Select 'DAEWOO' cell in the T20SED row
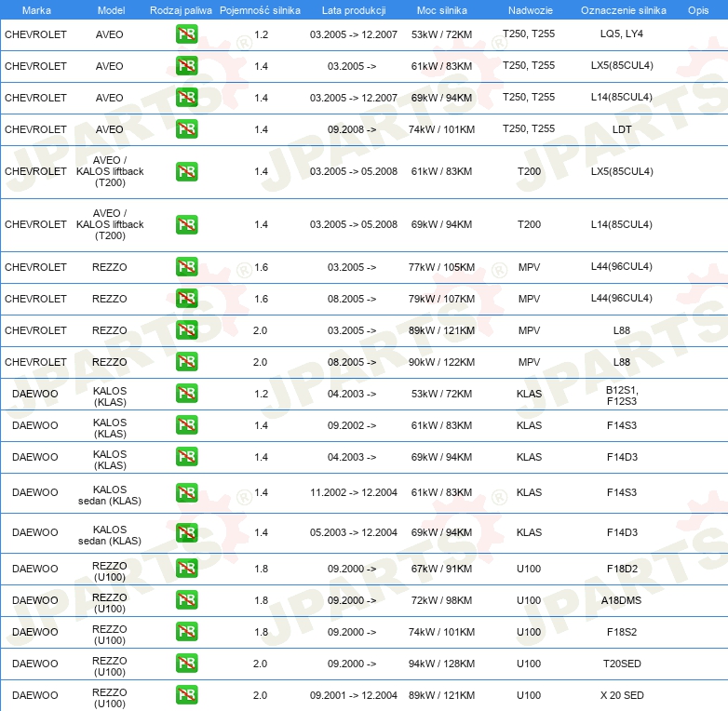728x711 pixels. click(x=35, y=664)
